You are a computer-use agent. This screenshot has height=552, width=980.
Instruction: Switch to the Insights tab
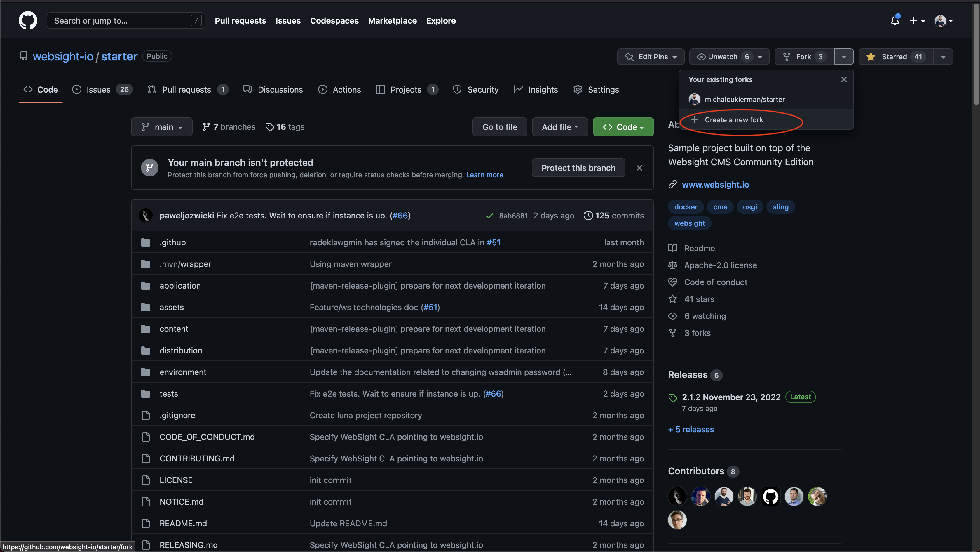point(536,89)
